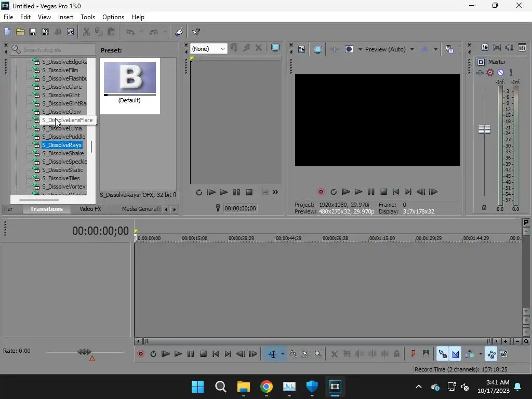
Task: Open the Edit menu
Action: click(x=25, y=17)
